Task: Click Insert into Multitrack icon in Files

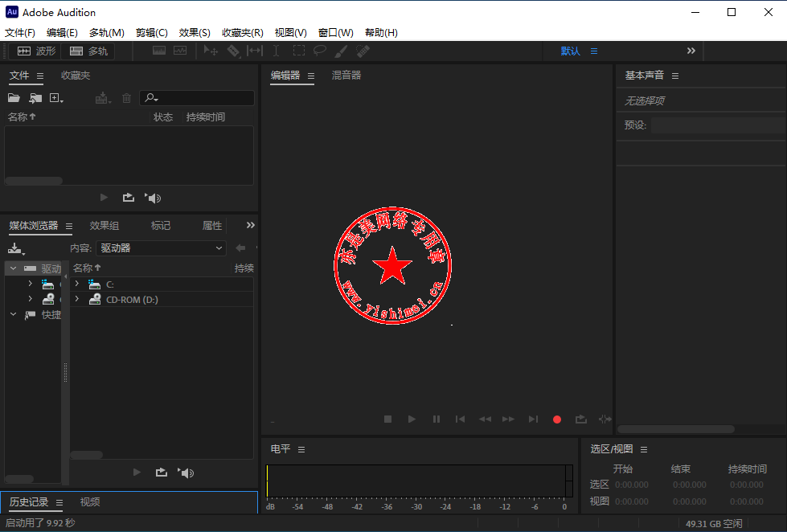Action: coord(103,98)
